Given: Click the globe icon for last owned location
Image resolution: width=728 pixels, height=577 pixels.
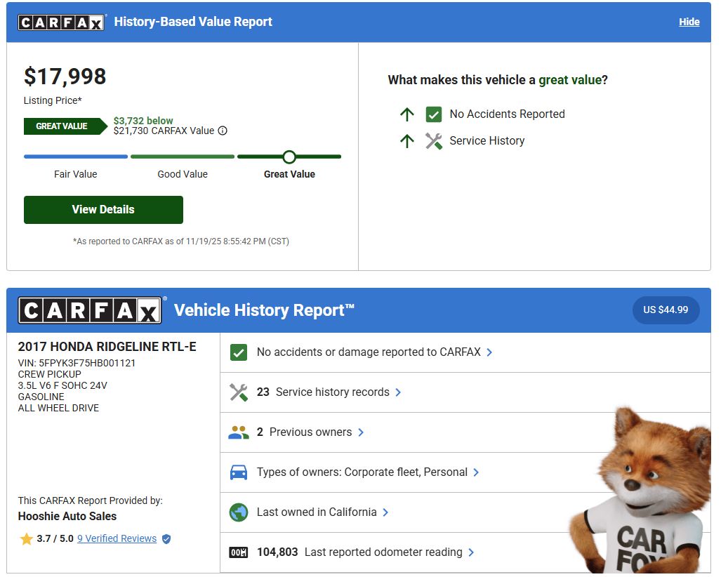Looking at the screenshot, I should click(x=239, y=512).
